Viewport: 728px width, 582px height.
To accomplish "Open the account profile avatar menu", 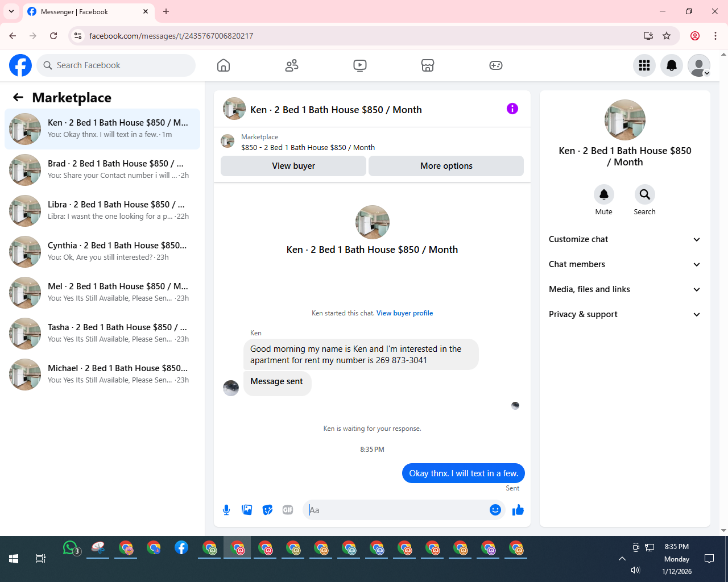I will [x=699, y=65].
